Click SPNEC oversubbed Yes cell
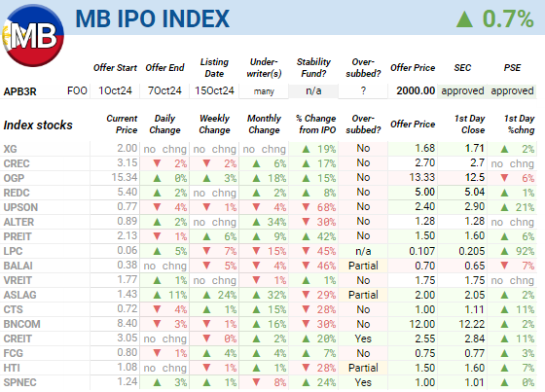Screen dimensions: 545x392 coord(363,382)
